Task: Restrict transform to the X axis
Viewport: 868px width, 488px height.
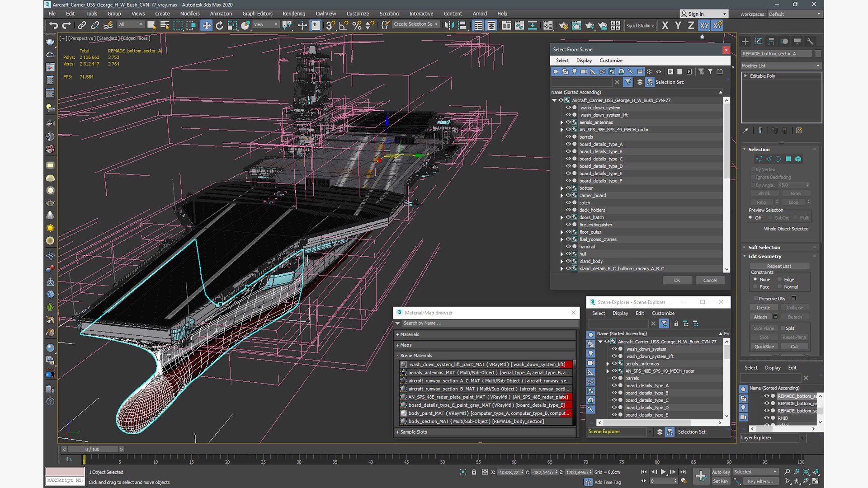Action: pos(665,25)
